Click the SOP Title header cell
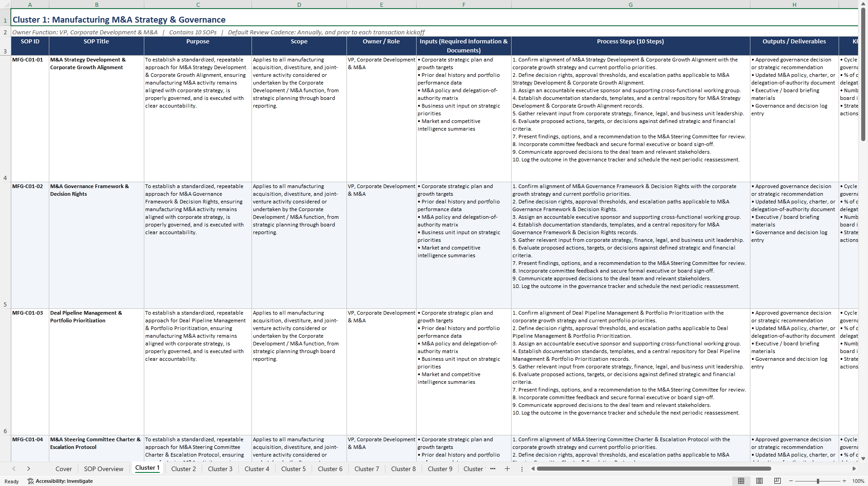The width and height of the screenshot is (868, 486). tap(96, 46)
